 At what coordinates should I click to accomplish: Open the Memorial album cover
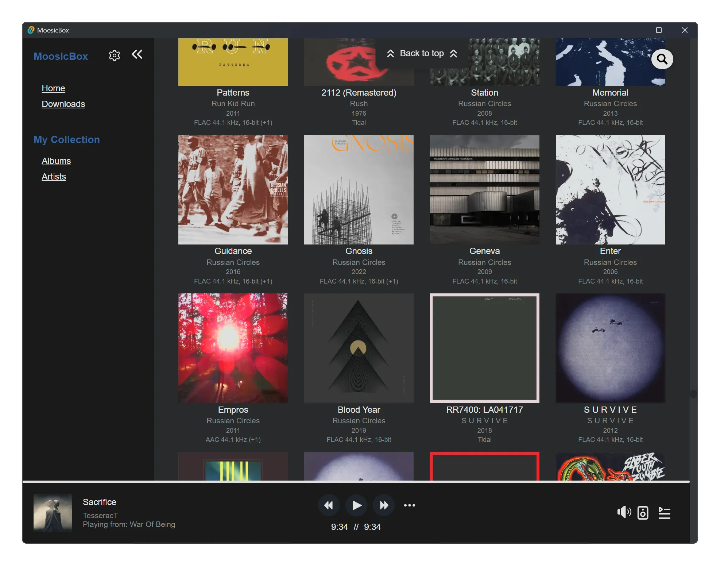pos(610,62)
